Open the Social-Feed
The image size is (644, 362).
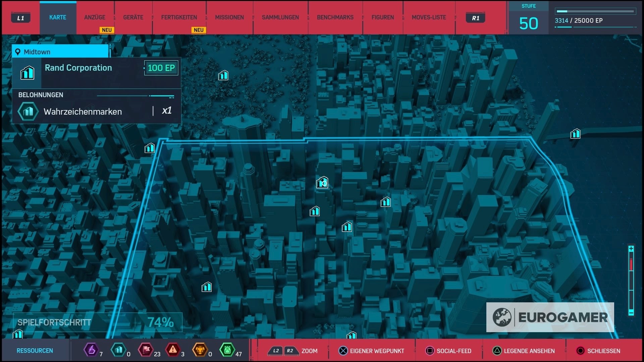point(448,351)
